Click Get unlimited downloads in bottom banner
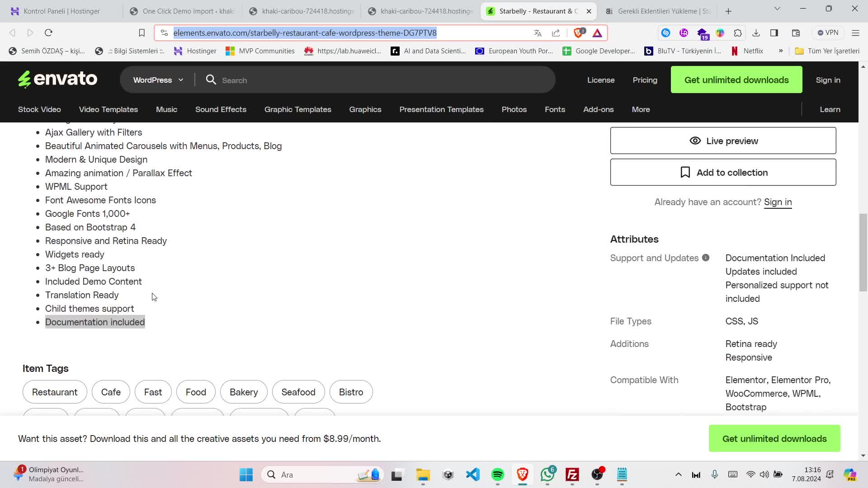868x488 pixels. point(774,438)
